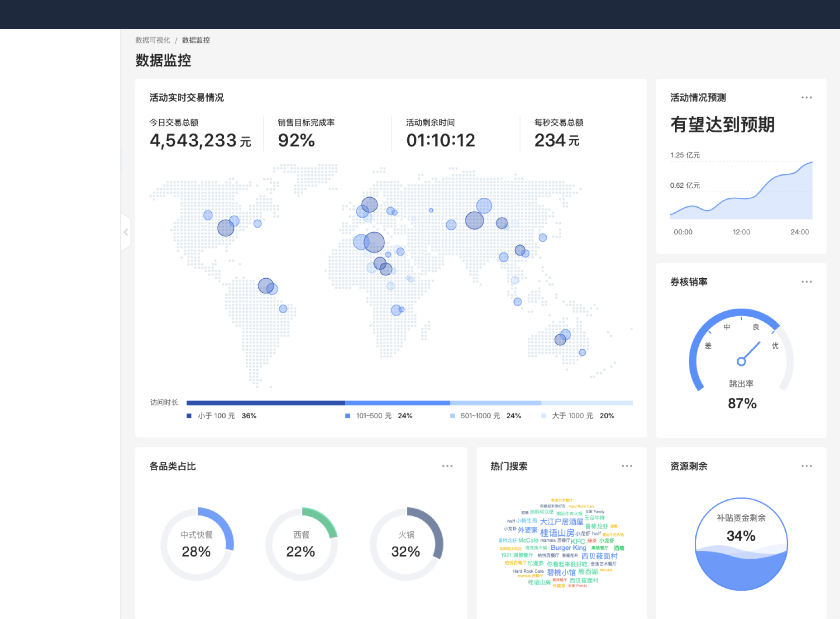Screen dimensions: 840x619
Task: Select the 大于 1000 元 legend swatch
Action: (x=544, y=416)
